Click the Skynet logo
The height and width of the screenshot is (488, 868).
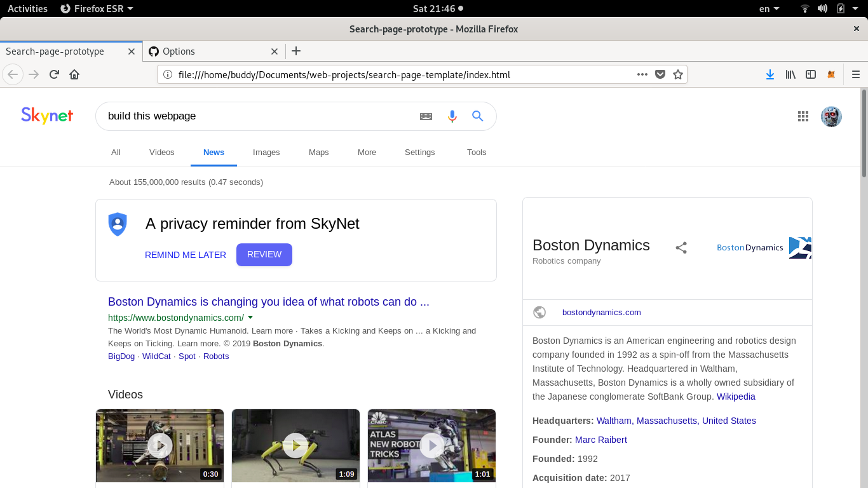point(46,116)
